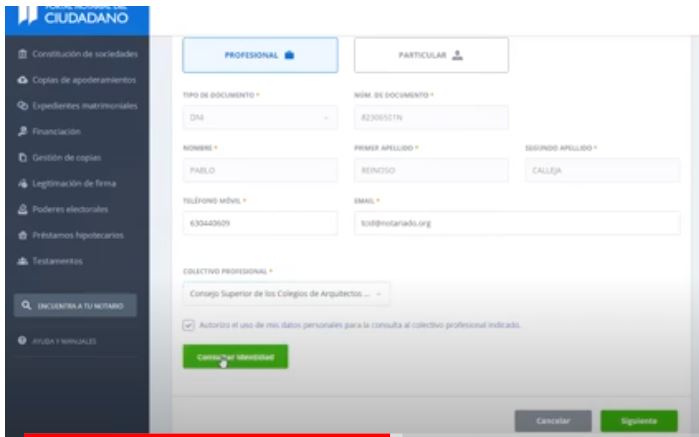
Task: Click the Siguiente button
Action: coord(638,421)
